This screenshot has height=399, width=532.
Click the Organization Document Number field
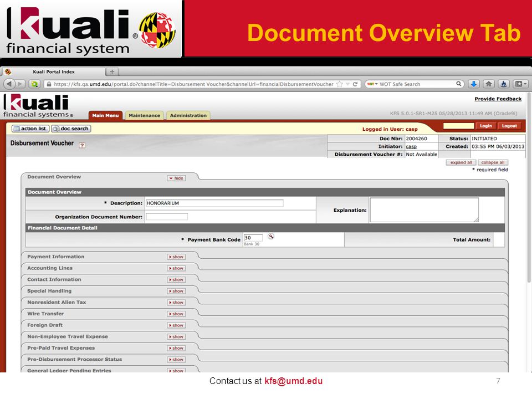167,217
